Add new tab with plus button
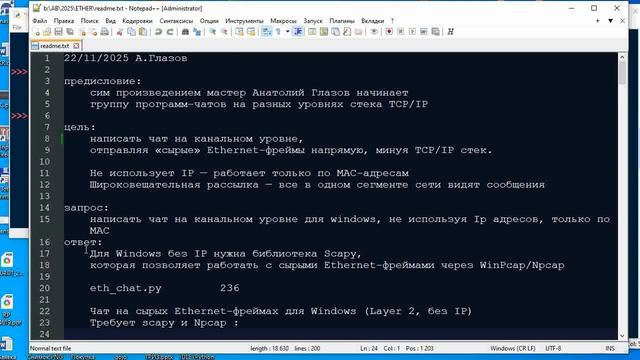This screenshot has width=640, height=360. 598,21
